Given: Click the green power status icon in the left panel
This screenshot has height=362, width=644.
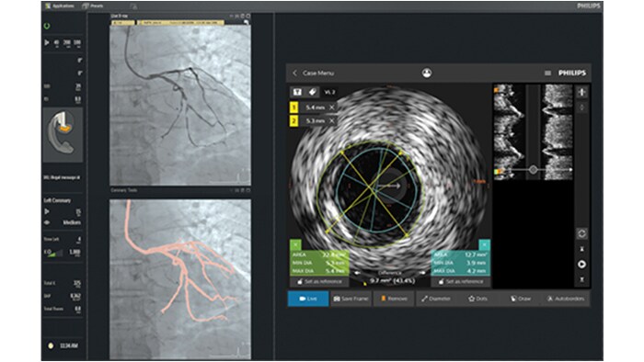Looking at the screenshot, I should pos(47,26).
